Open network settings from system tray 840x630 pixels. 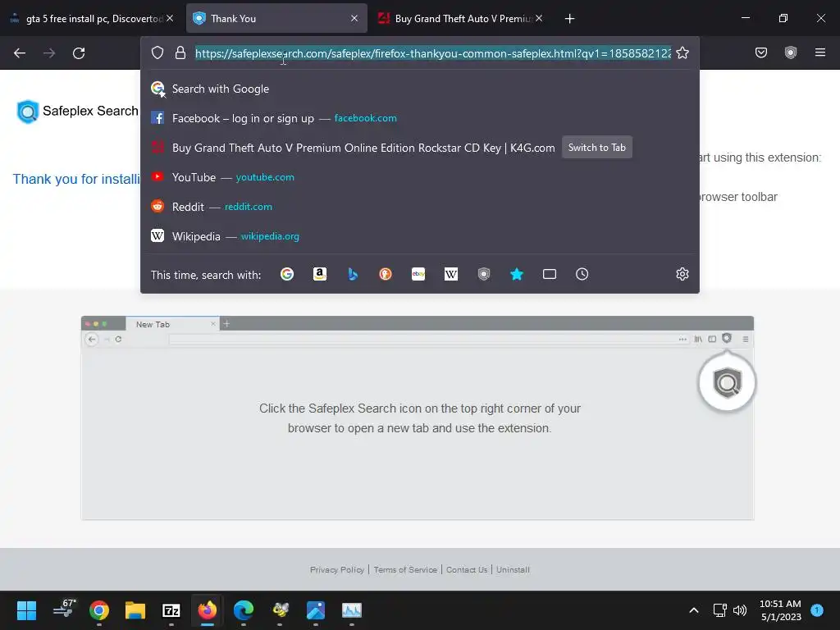click(720, 610)
